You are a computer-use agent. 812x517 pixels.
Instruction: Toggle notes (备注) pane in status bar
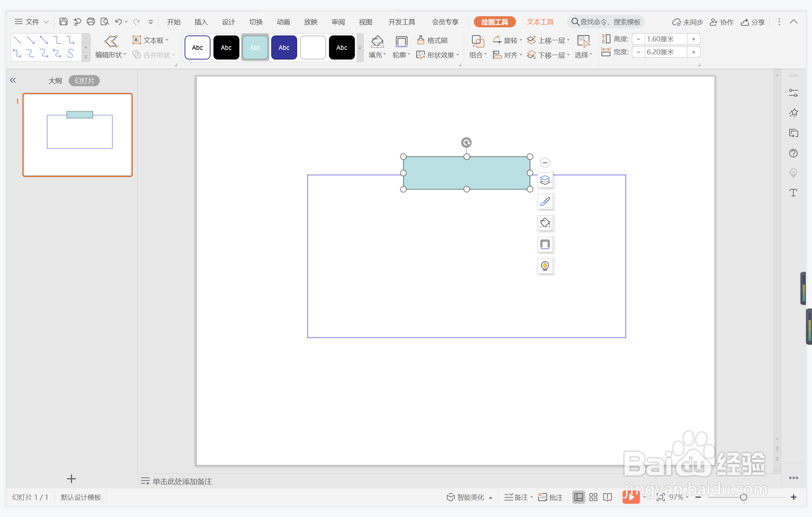pyautogui.click(x=517, y=497)
